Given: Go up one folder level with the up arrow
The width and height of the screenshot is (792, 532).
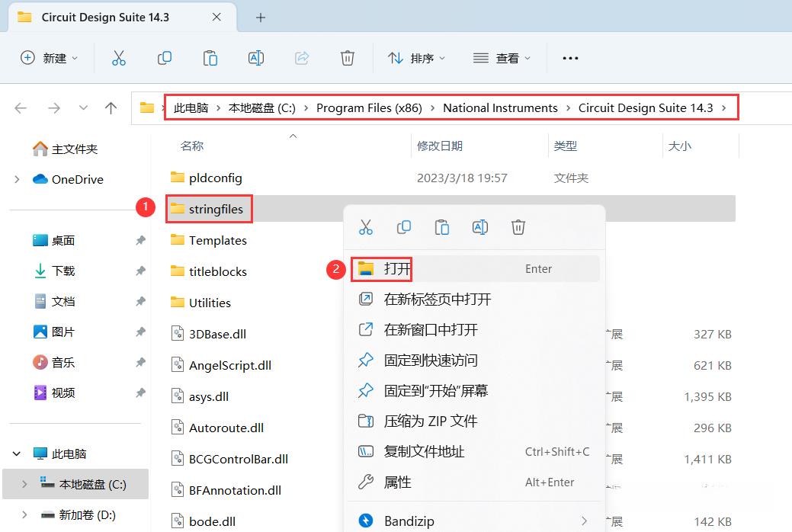Looking at the screenshot, I should pyautogui.click(x=111, y=107).
